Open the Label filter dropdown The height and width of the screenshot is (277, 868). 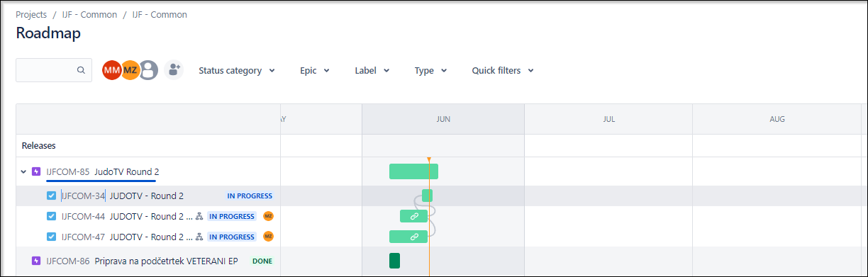[x=372, y=71]
